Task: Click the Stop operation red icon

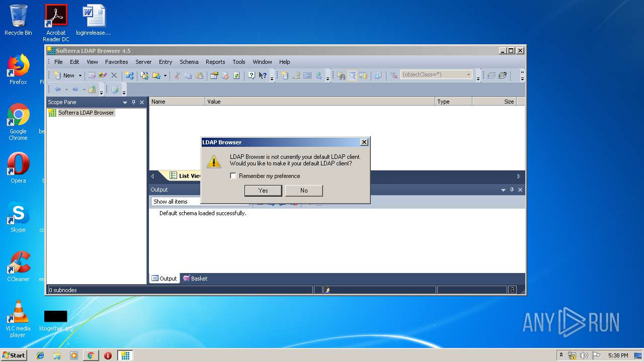Action: [225, 75]
